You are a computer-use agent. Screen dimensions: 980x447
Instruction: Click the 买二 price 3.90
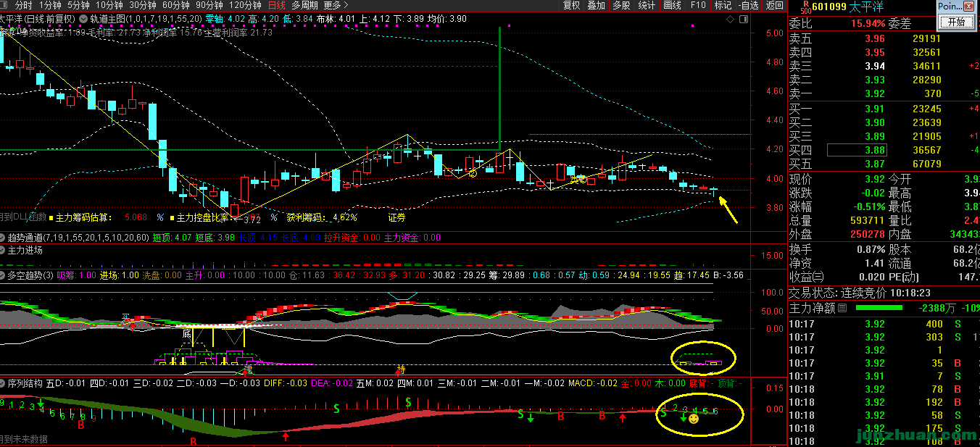pyautogui.click(x=875, y=122)
